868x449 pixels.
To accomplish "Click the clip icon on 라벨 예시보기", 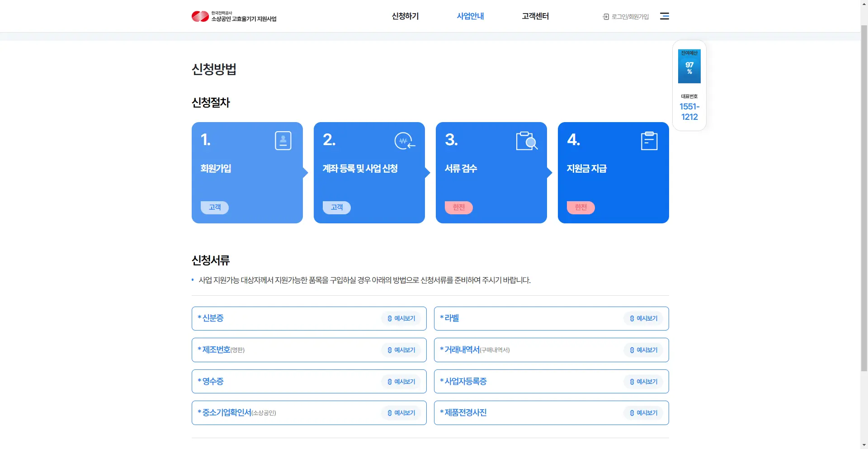I will coord(632,318).
